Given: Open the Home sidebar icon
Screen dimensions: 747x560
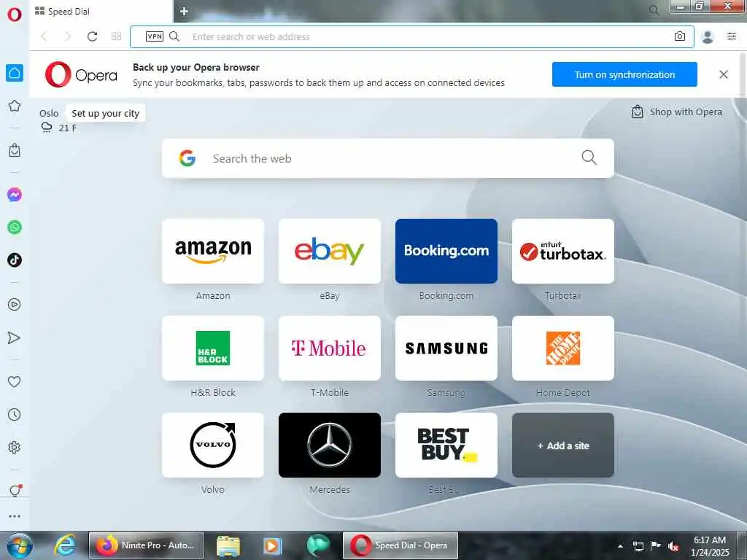Looking at the screenshot, I should (15, 73).
